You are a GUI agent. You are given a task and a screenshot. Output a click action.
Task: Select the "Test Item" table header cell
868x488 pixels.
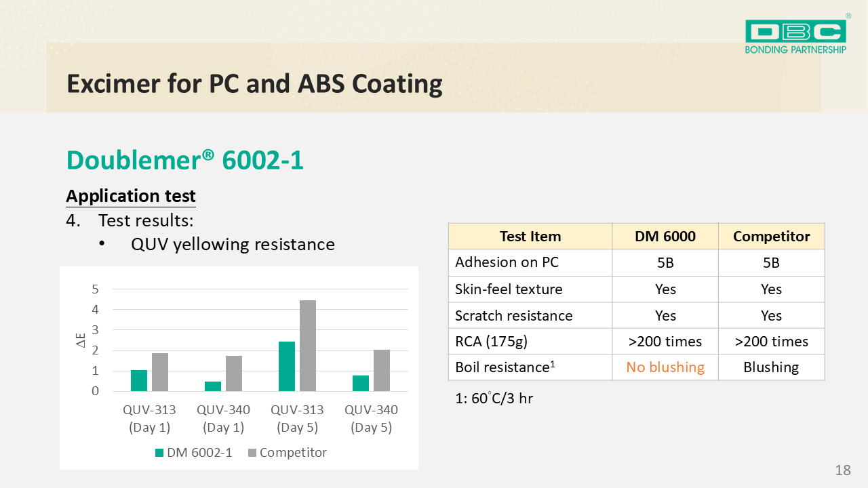(530, 237)
